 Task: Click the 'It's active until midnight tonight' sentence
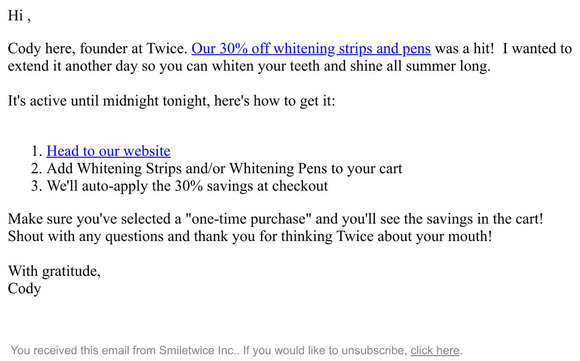(x=172, y=101)
